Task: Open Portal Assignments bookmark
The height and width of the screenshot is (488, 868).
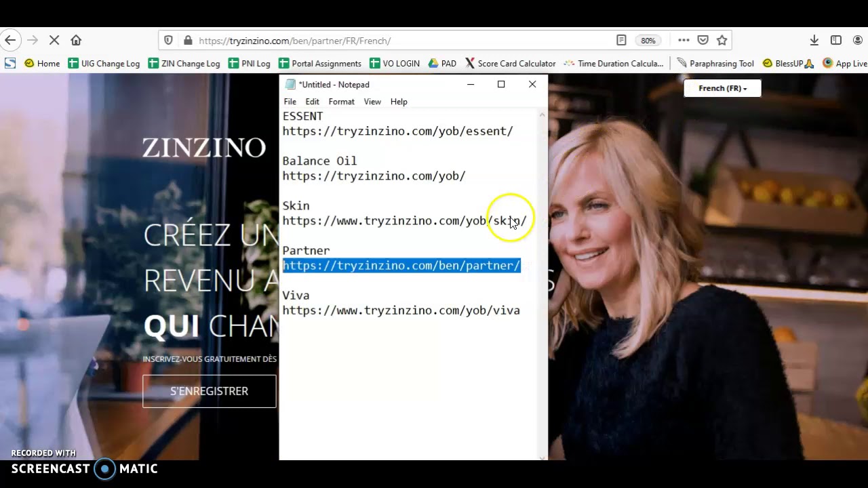Action: coord(319,64)
